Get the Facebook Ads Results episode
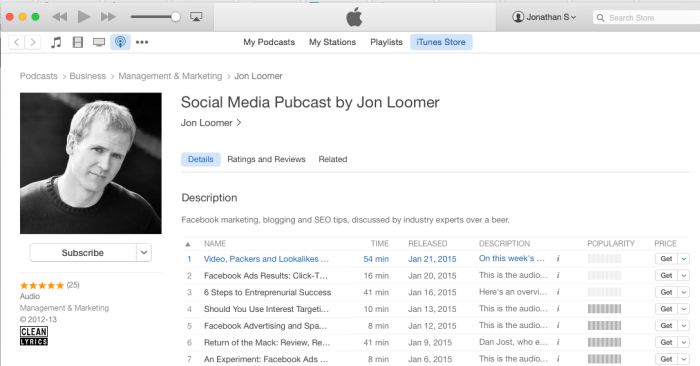Image resolution: width=700 pixels, height=366 pixels. click(x=666, y=275)
